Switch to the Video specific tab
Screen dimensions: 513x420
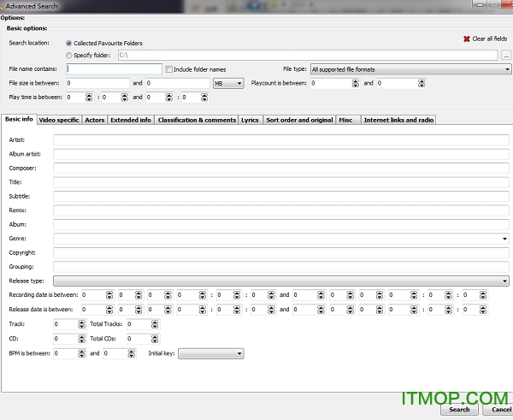coord(59,120)
